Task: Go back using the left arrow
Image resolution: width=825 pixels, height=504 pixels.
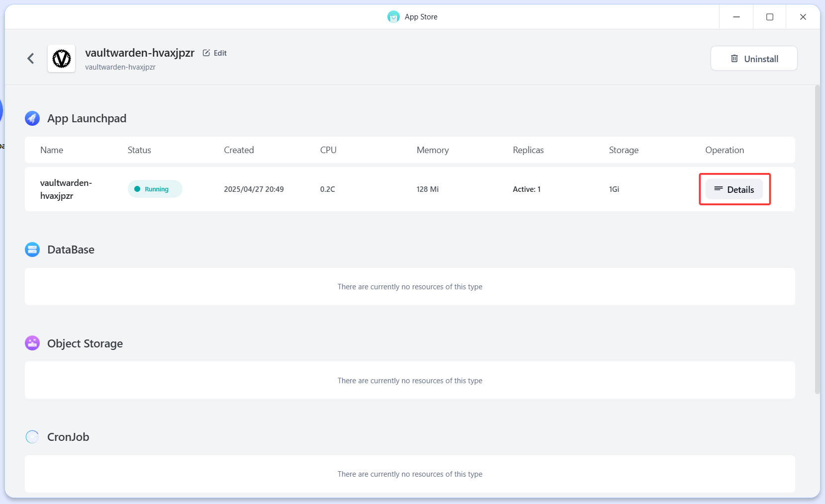Action: coord(31,59)
